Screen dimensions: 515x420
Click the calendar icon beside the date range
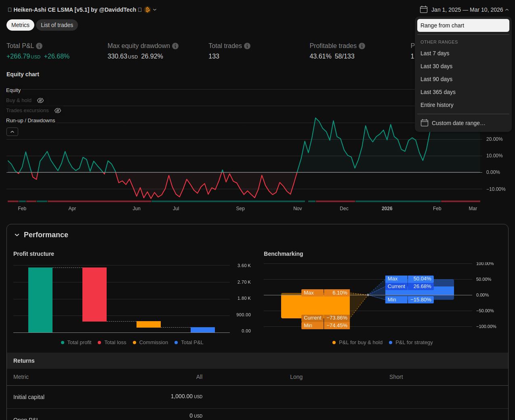423,10
